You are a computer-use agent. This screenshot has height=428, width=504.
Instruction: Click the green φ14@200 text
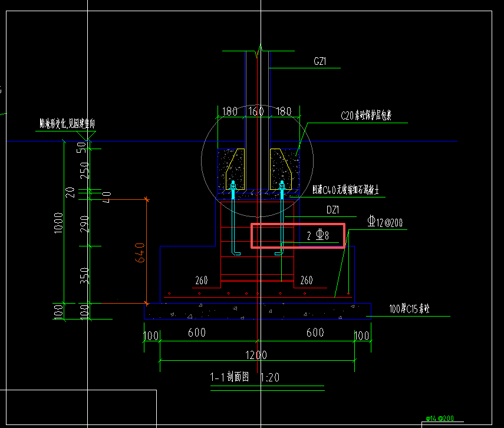[440, 419]
